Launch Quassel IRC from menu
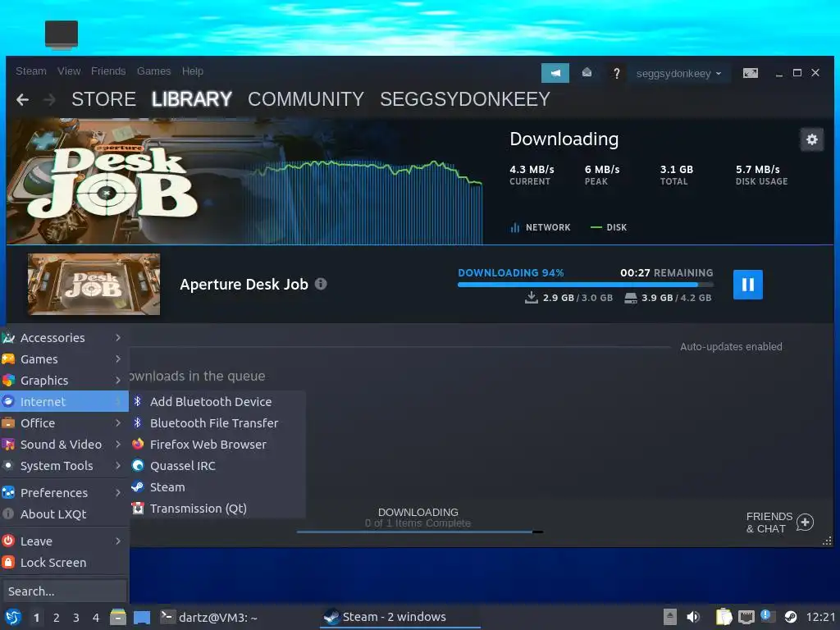840x630 pixels. [217, 466]
